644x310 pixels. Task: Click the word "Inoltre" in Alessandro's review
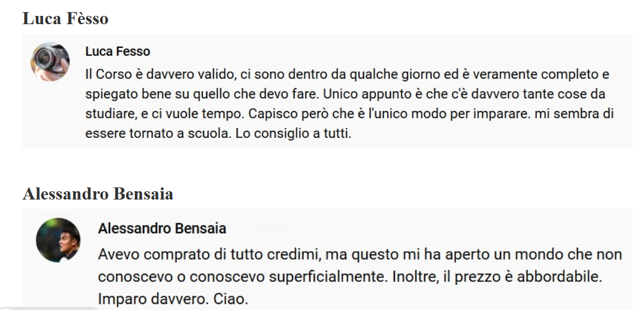(411, 277)
